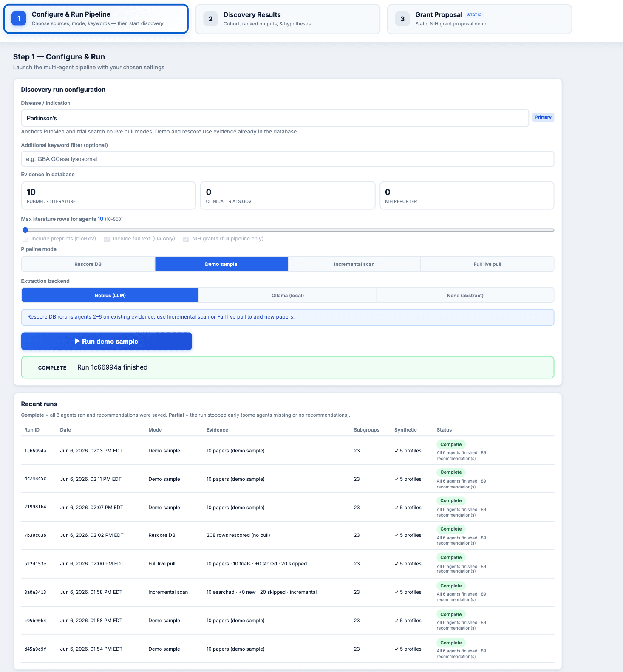
Task: Click the STATIC tag beside Grant Proposal
Action: (474, 15)
